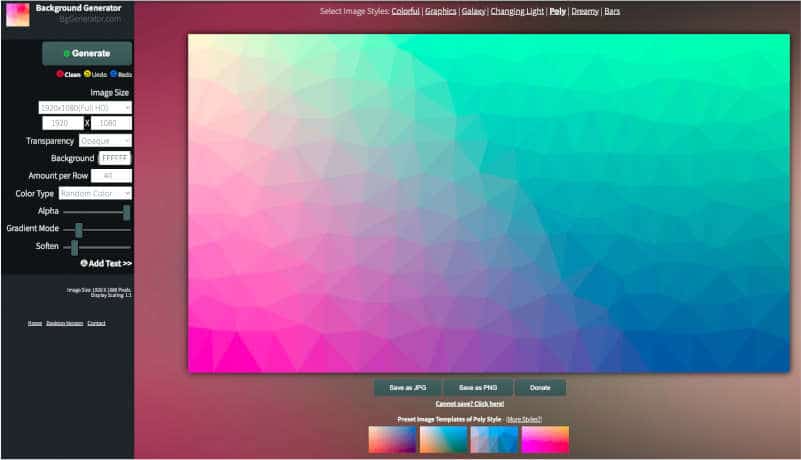Open the Add Text panel
The image size is (801, 460).
[106, 263]
